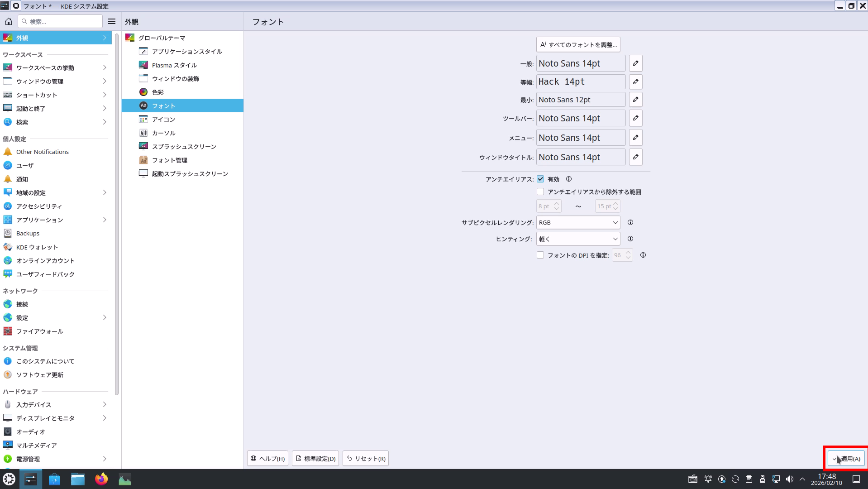Click the info icon beside the DPI spinbox
Screen dimensions: 868x489
click(x=643, y=255)
